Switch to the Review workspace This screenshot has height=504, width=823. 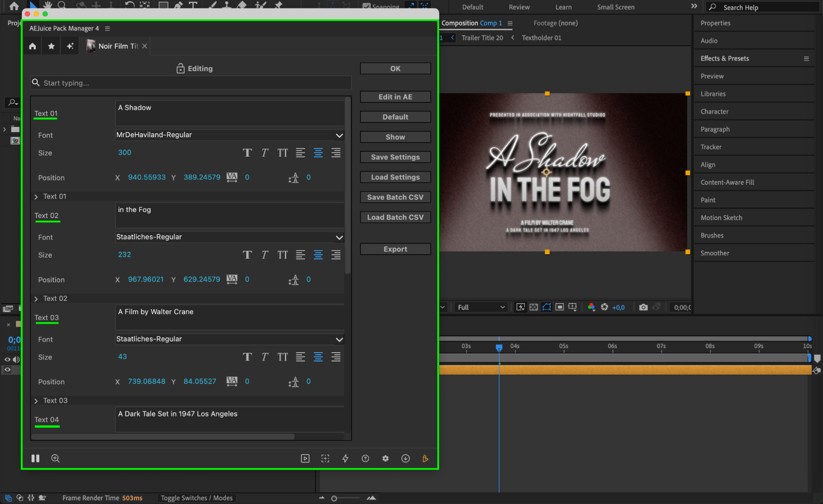click(519, 7)
